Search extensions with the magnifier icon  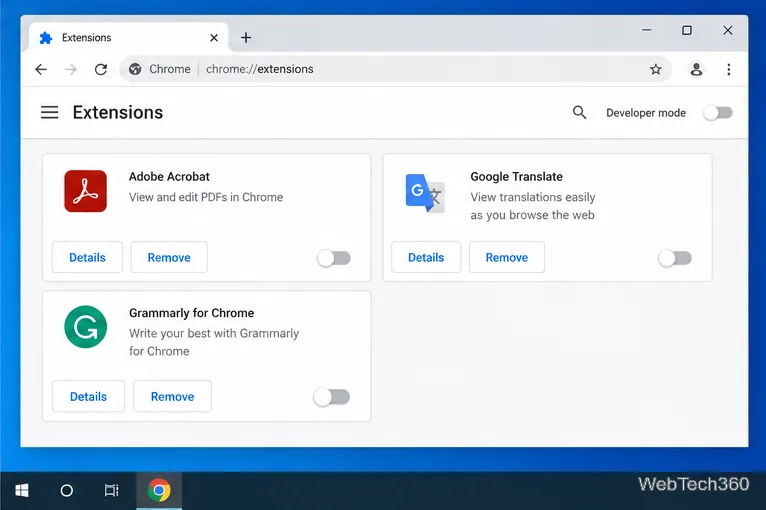[579, 112]
